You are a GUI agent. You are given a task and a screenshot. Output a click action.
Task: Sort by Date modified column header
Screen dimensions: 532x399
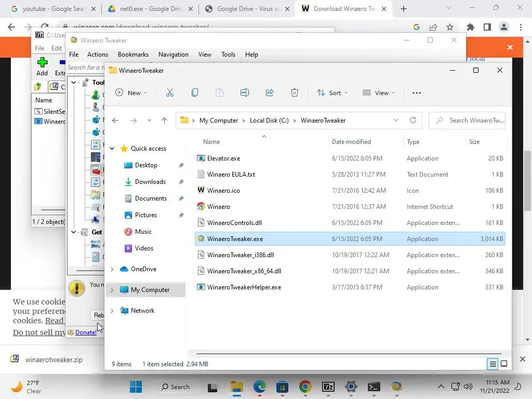(x=351, y=142)
